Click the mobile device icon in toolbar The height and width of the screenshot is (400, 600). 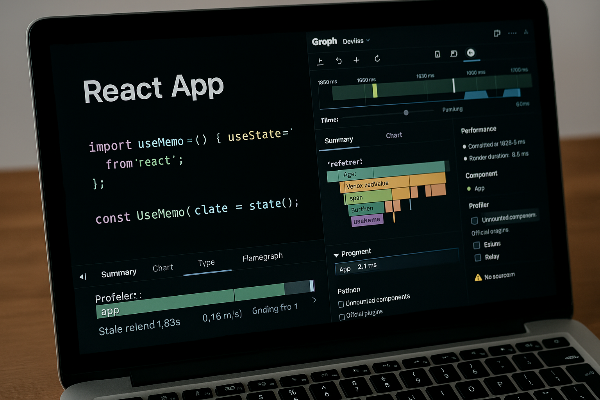[437, 54]
